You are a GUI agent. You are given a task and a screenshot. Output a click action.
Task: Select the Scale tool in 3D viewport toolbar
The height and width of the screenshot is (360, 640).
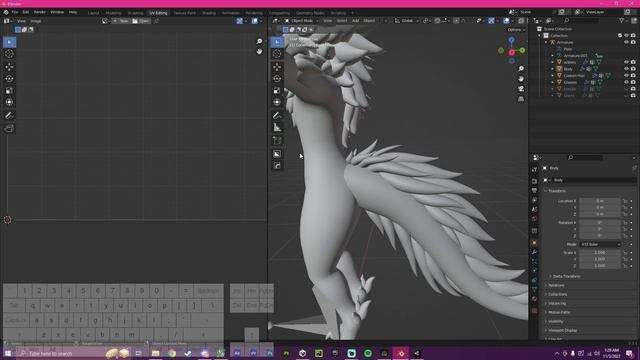[x=277, y=90]
